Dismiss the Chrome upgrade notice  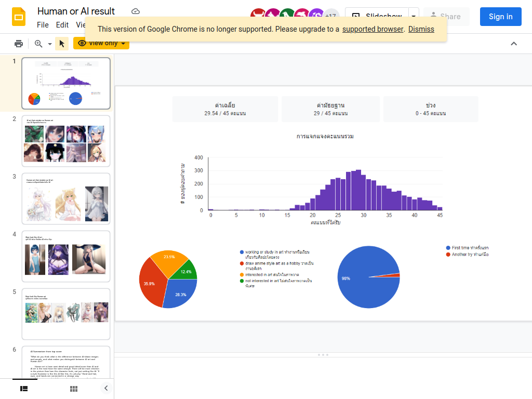point(421,29)
